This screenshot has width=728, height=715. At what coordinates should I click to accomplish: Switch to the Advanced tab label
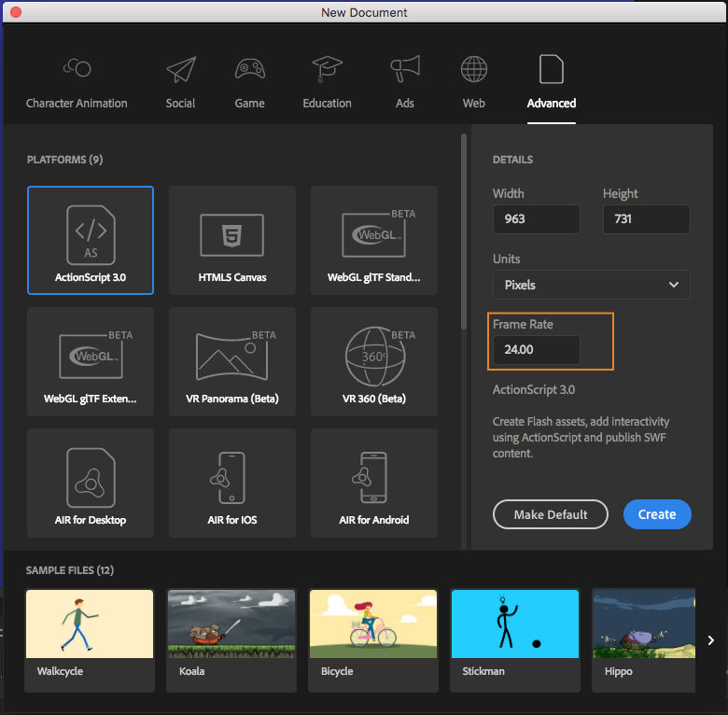click(x=551, y=103)
